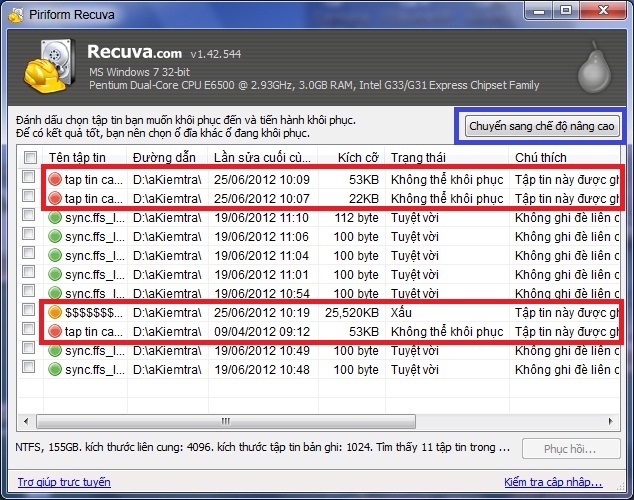Click the orange status icon of the $$$$$$$ file
This screenshot has width=634, height=500.
(55, 312)
